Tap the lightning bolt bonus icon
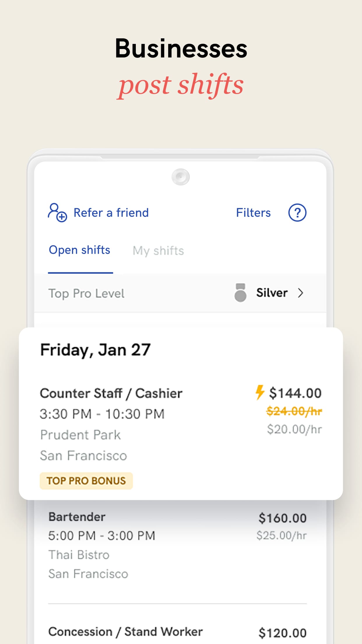Image resolution: width=362 pixels, height=644 pixels. (260, 392)
